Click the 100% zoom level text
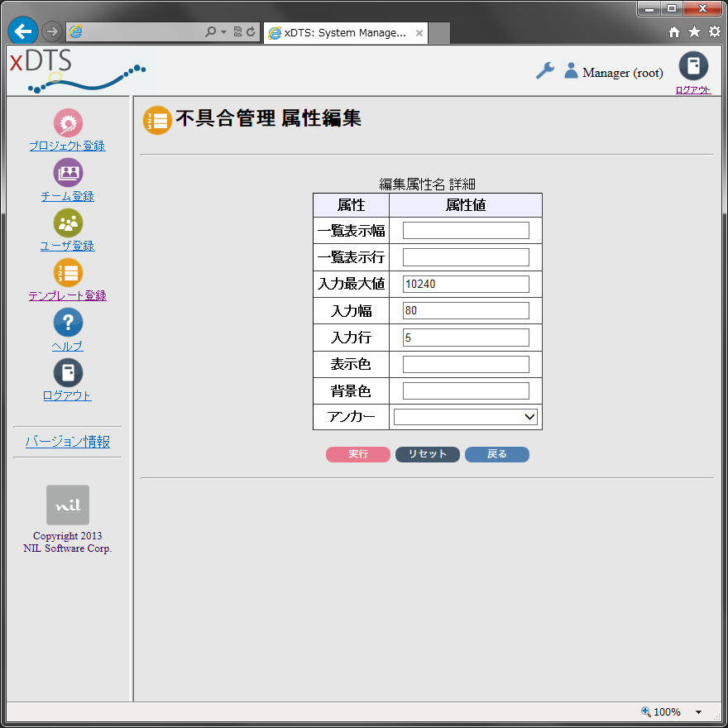728x728 pixels. coord(667,711)
